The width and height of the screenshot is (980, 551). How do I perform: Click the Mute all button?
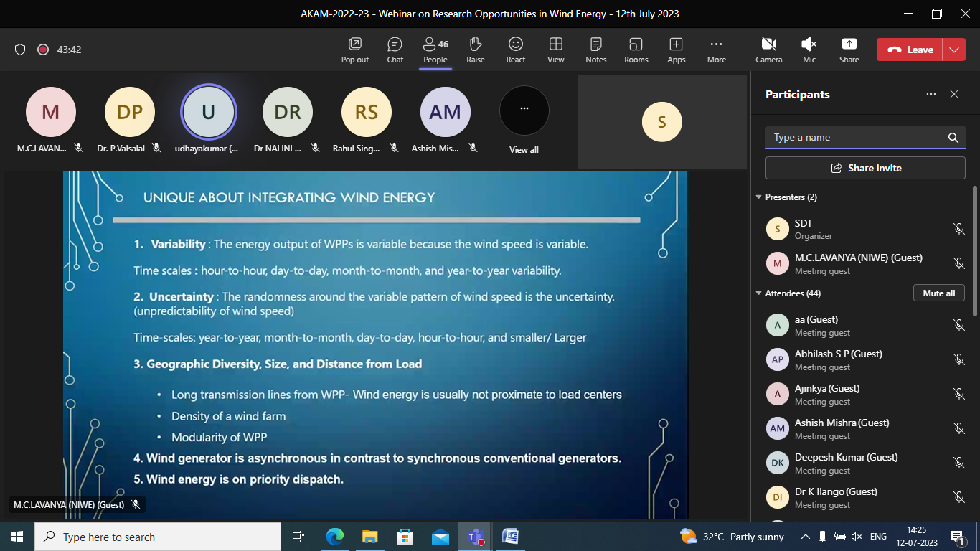click(938, 293)
